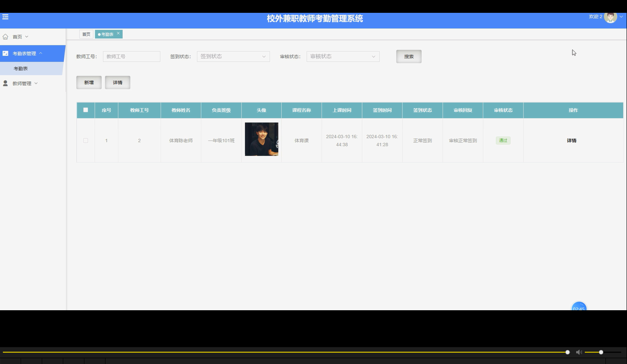The image size is (627, 364).
Task: Expand the 教师管理 sidebar menu
Action: (36, 83)
